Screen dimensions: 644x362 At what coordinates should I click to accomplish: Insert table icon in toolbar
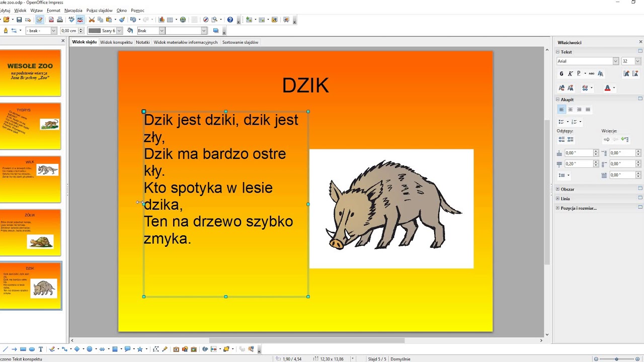pos(170,20)
